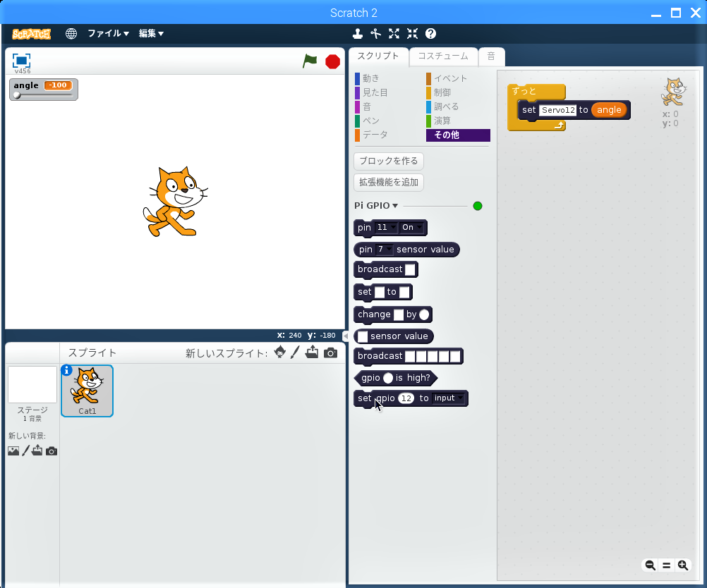Open the ファイル menu
Image resolution: width=707 pixels, height=588 pixels.
click(108, 33)
